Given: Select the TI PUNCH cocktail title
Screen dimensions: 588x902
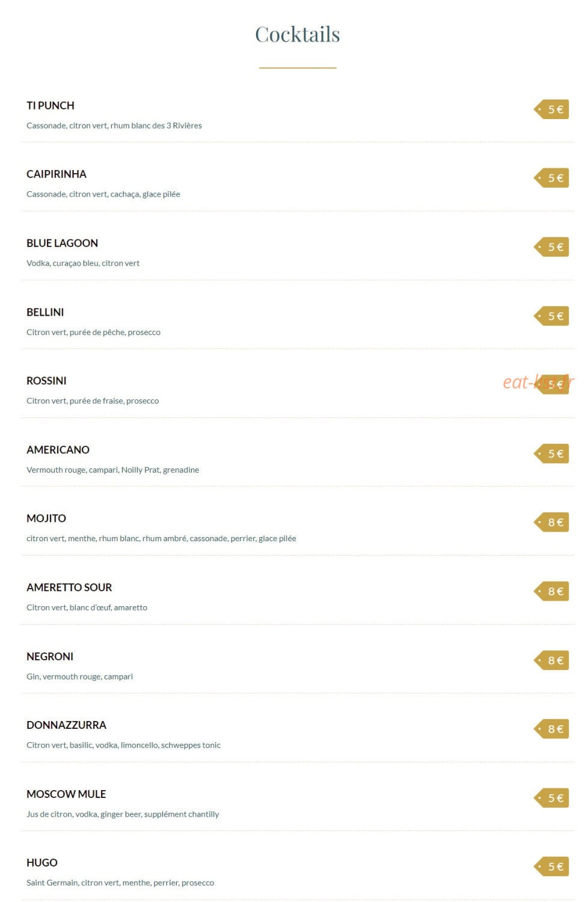Looking at the screenshot, I should click(51, 105).
